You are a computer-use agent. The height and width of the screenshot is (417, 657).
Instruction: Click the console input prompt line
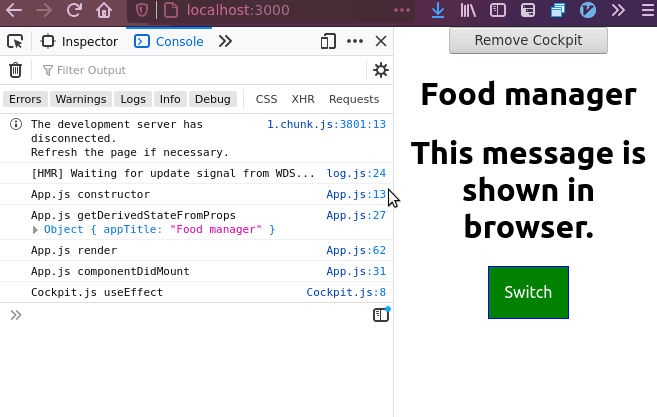pos(193,315)
